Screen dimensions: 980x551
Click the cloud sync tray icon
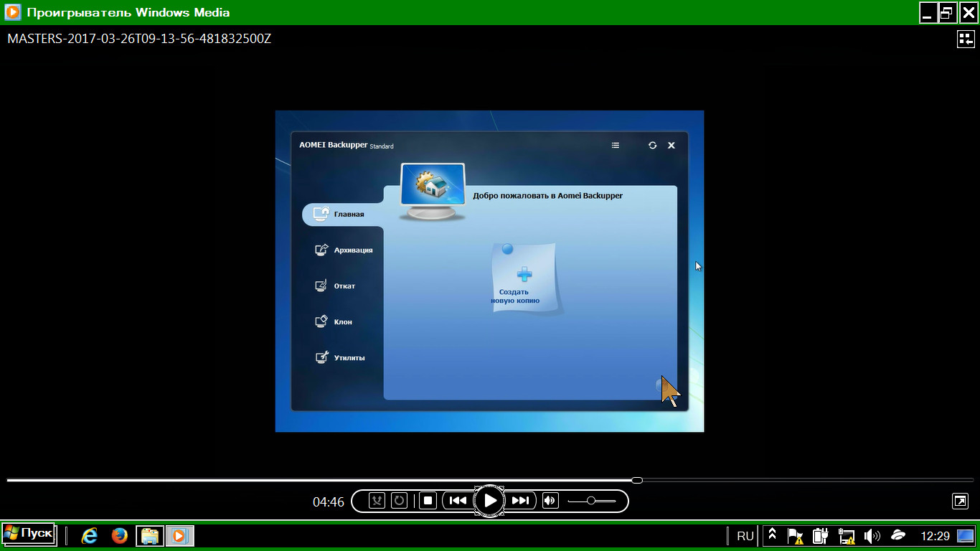pyautogui.click(x=897, y=535)
